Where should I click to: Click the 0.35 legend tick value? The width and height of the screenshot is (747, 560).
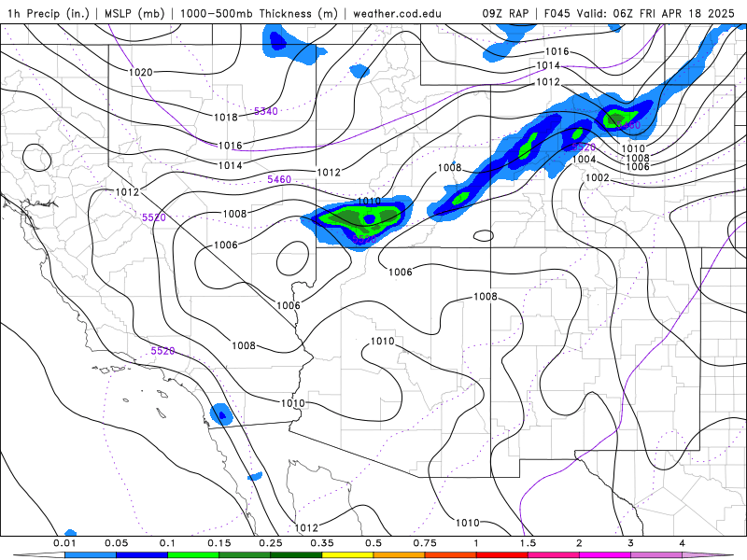(x=322, y=543)
